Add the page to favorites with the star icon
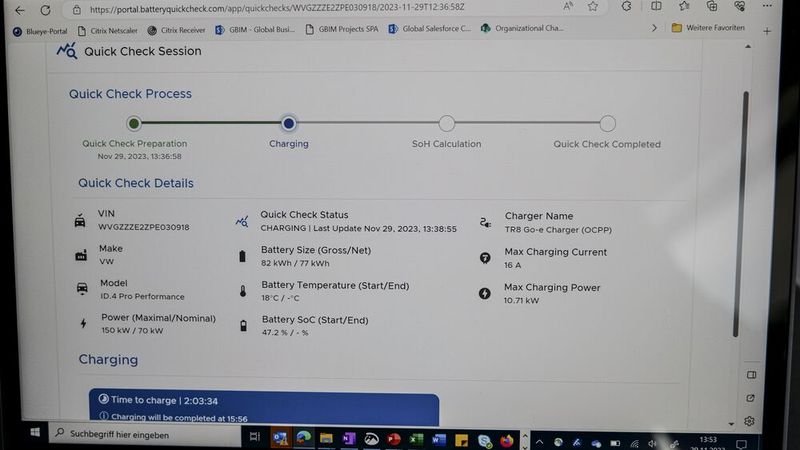Image resolution: width=800 pixels, height=450 pixels. click(x=592, y=7)
